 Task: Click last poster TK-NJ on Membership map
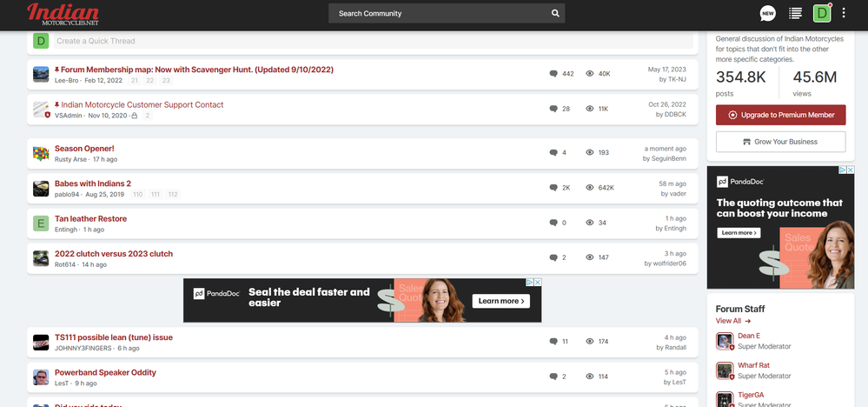pos(677,79)
